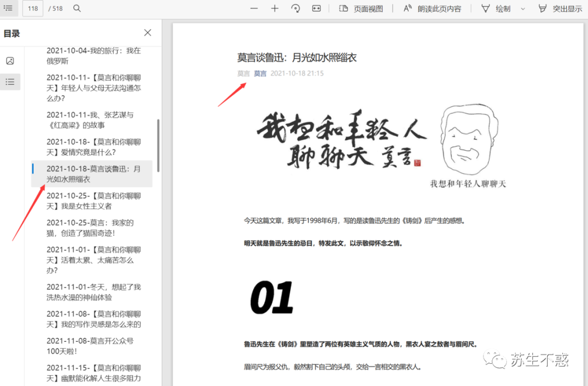Select the page thumbnails view icon

[x=10, y=60]
